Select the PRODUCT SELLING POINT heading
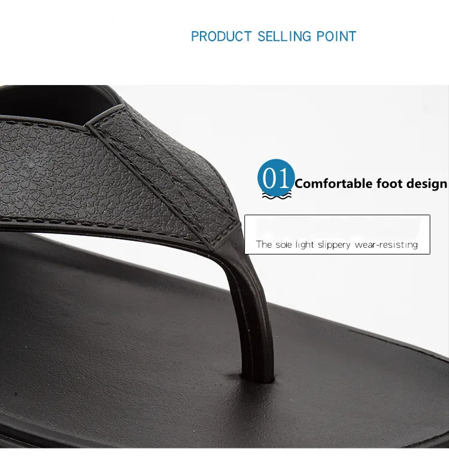This screenshot has width=449, height=476. point(274,37)
